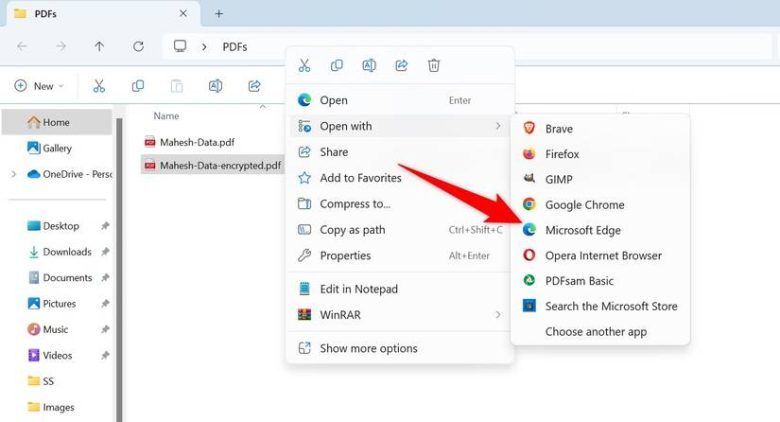Unpin Downloads using its pin icon

(x=105, y=252)
